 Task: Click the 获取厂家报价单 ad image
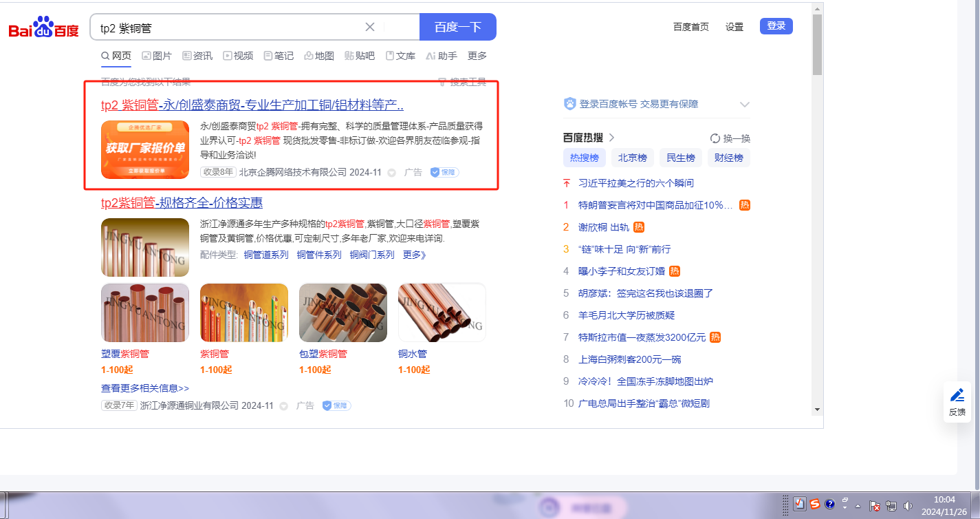(145, 149)
